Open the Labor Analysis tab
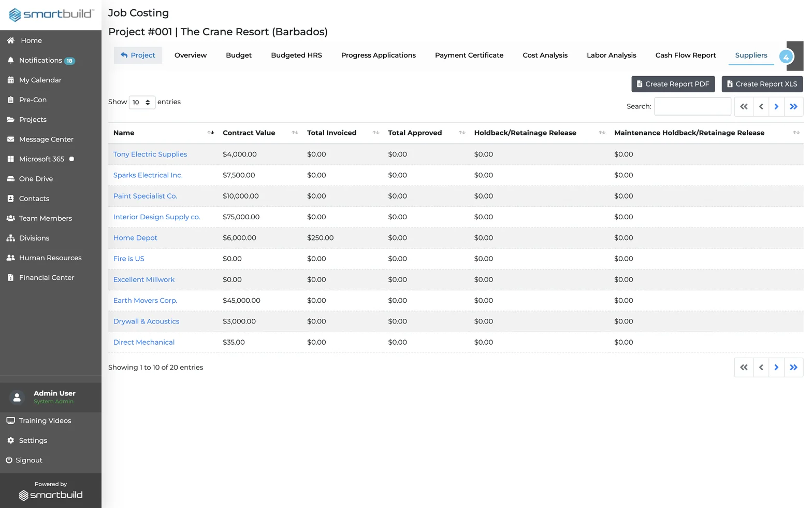 point(611,55)
